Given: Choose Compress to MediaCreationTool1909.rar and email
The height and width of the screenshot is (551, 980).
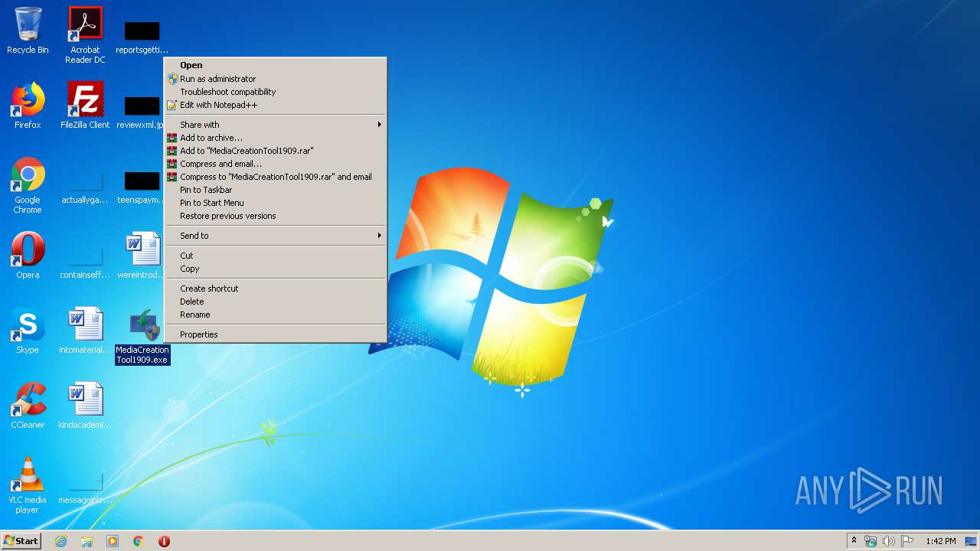Looking at the screenshot, I should pos(276,177).
